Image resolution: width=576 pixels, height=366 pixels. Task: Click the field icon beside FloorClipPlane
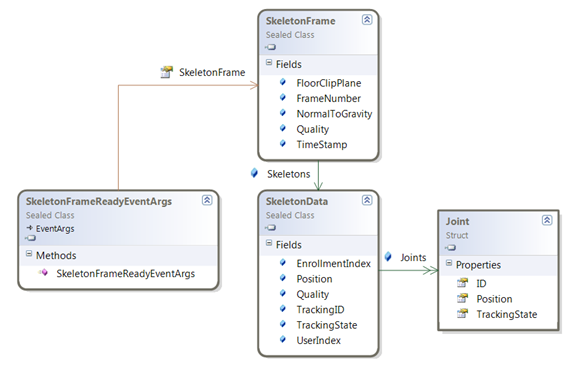(x=282, y=82)
